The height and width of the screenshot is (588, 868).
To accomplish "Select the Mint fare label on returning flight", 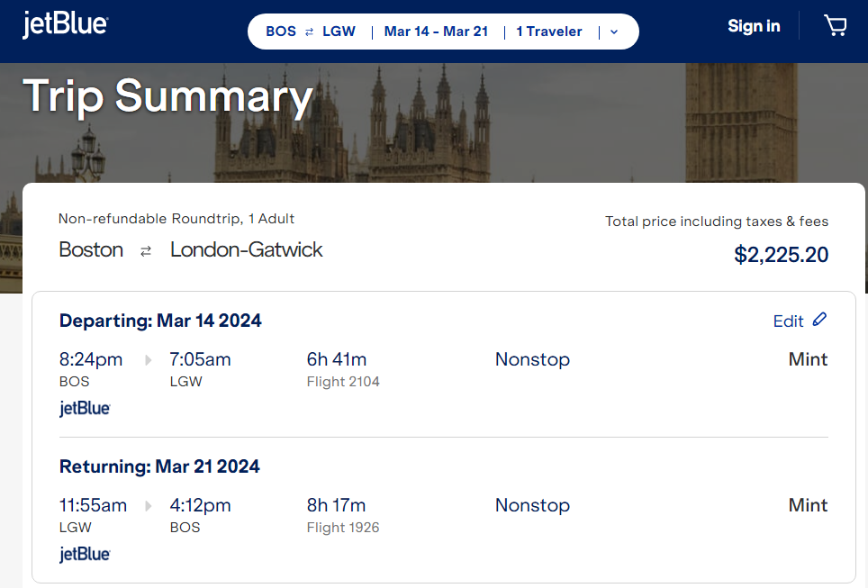I will [808, 505].
